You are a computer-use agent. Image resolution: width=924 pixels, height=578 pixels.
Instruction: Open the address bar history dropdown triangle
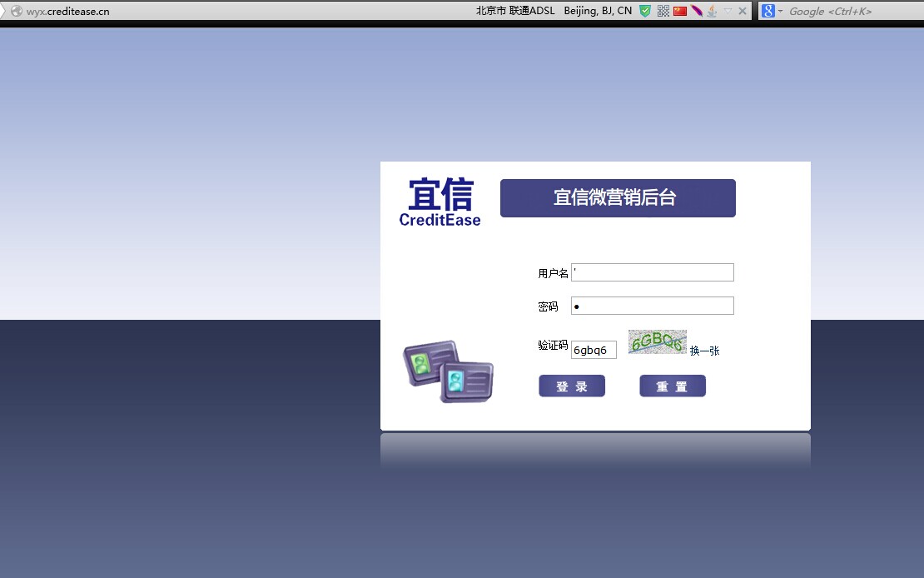[x=728, y=11]
